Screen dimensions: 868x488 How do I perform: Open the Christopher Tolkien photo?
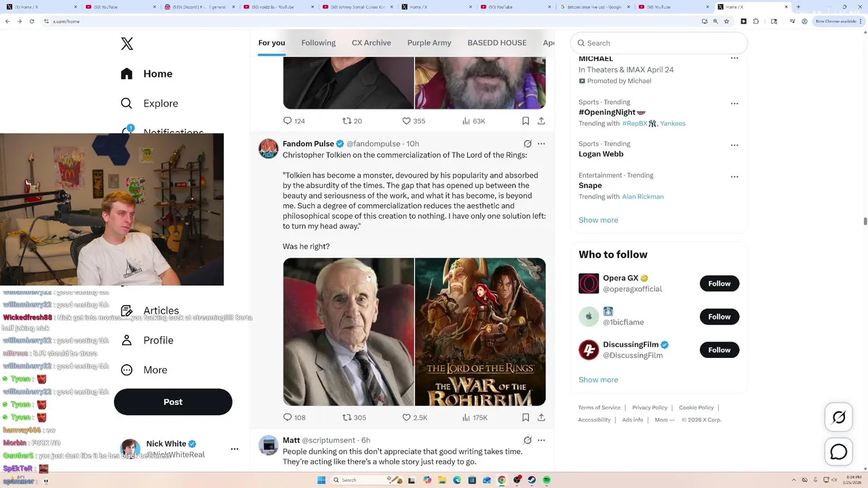349,331
